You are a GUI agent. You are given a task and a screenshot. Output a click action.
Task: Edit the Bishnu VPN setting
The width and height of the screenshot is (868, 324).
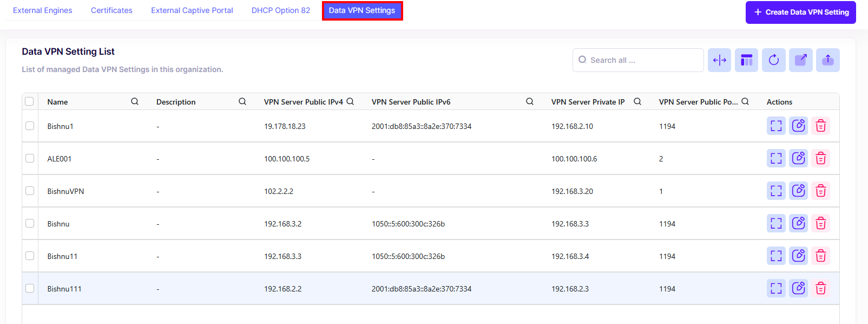tap(798, 223)
